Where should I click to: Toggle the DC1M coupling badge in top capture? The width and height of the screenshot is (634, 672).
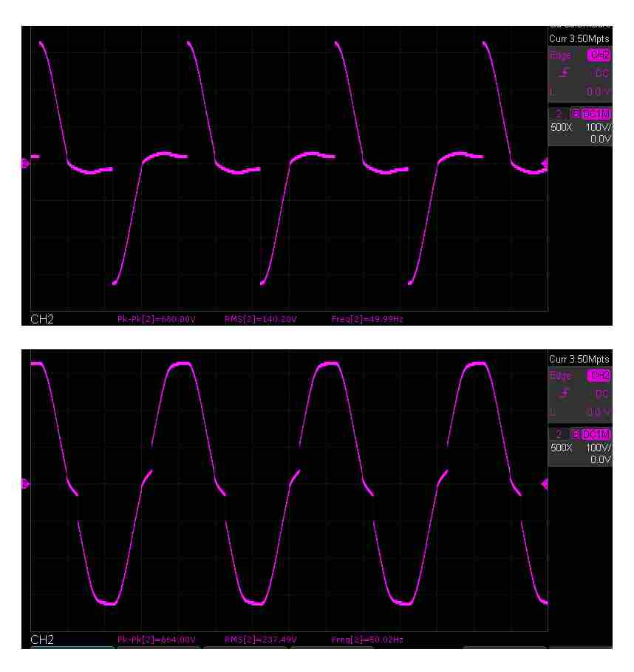[x=596, y=114]
